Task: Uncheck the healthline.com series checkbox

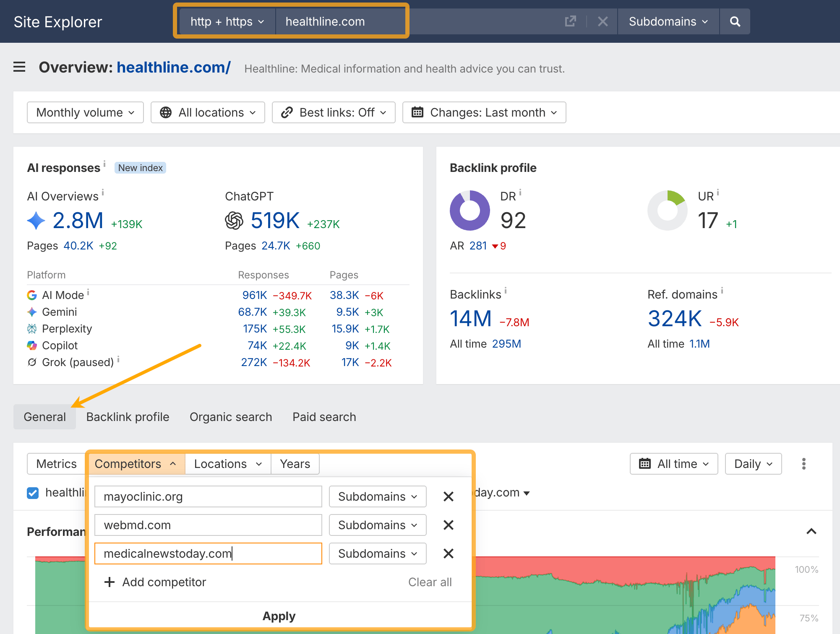Action: (x=33, y=493)
